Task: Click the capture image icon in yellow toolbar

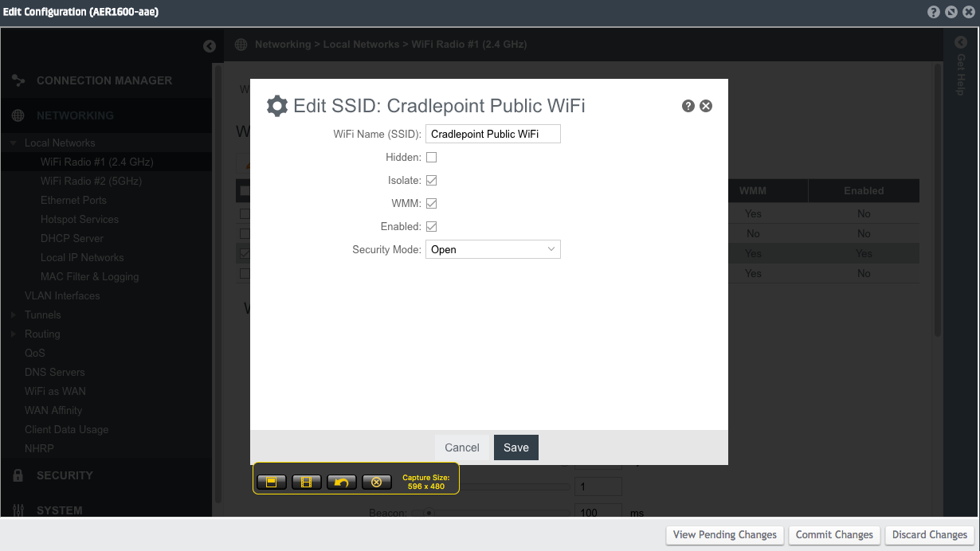Action: coord(272,482)
